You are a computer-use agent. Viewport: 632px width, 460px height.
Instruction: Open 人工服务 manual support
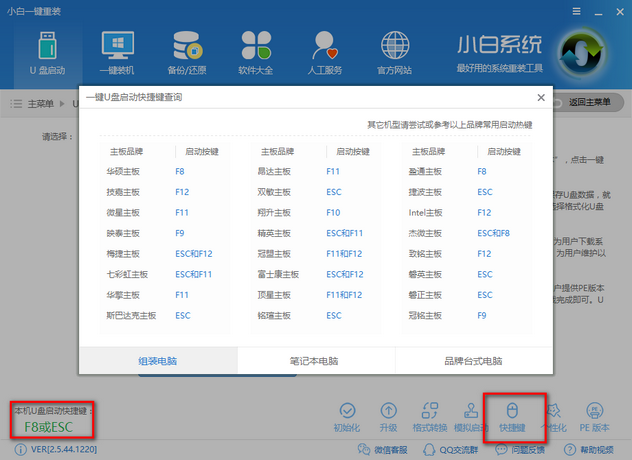coord(326,52)
